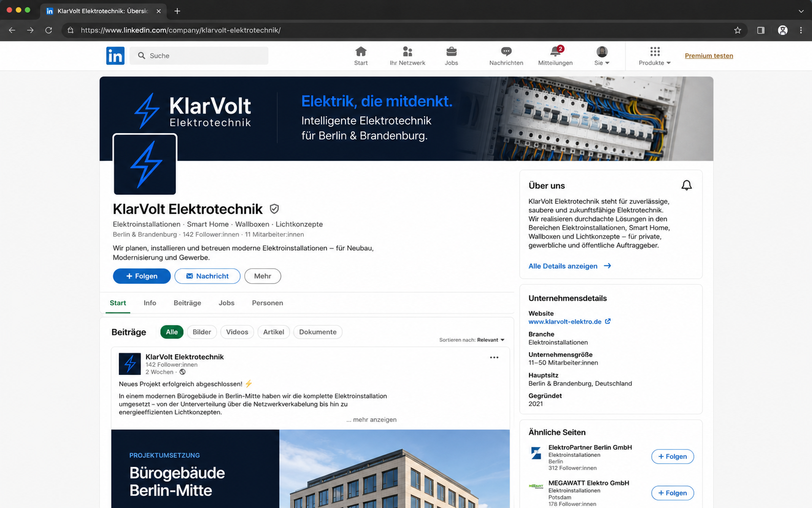
Task: Follow KlarVolt with the Folgen button
Action: click(x=142, y=276)
